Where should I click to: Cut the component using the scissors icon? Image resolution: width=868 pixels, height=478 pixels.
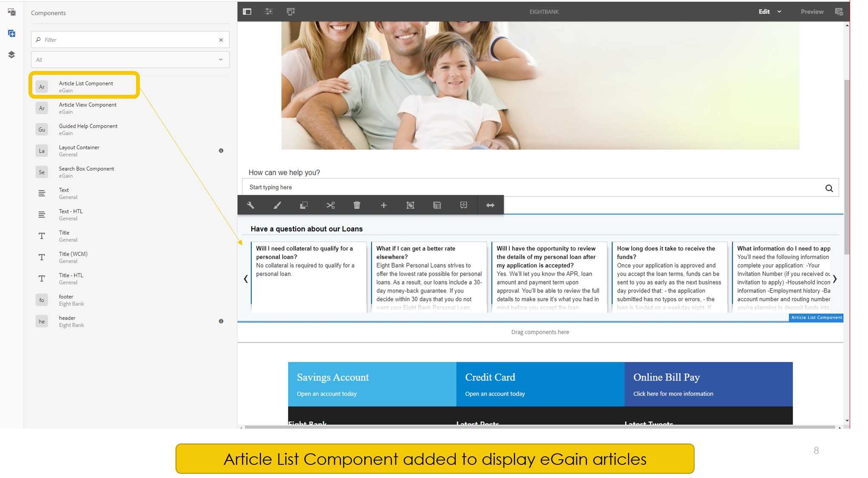click(x=331, y=205)
